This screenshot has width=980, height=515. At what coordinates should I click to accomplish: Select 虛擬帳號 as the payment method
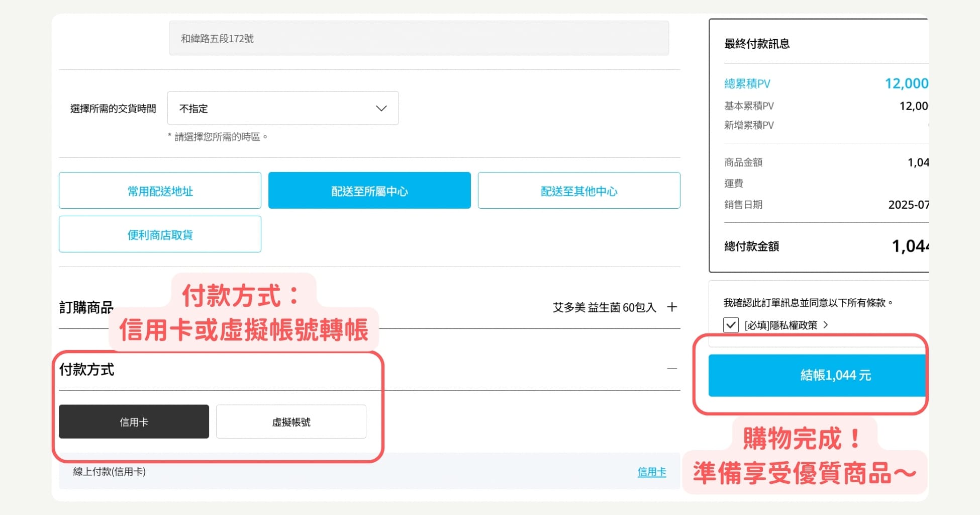291,421
